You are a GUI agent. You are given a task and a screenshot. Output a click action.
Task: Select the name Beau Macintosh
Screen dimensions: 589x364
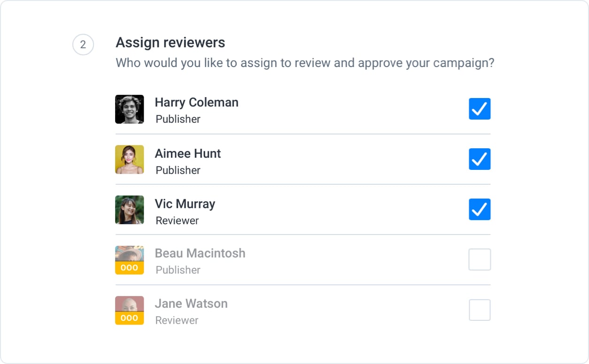pos(200,253)
